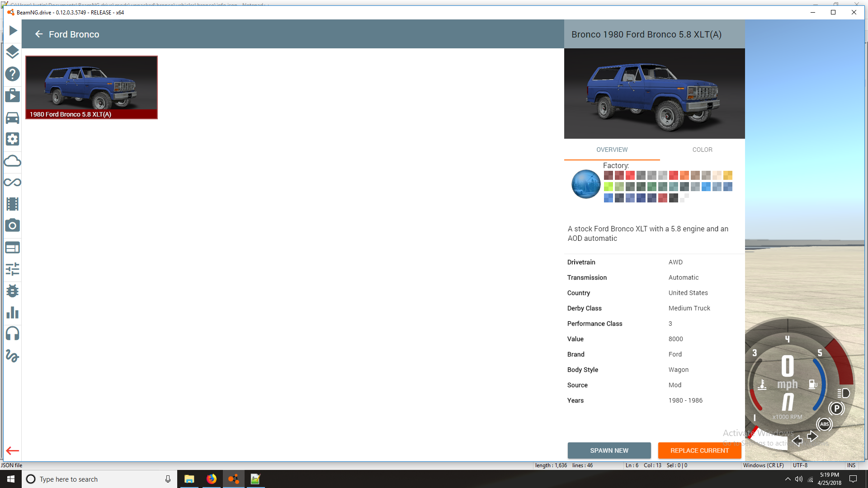Click the Body Style value Wagon
Viewport: 868px width, 488px height.
(x=679, y=370)
